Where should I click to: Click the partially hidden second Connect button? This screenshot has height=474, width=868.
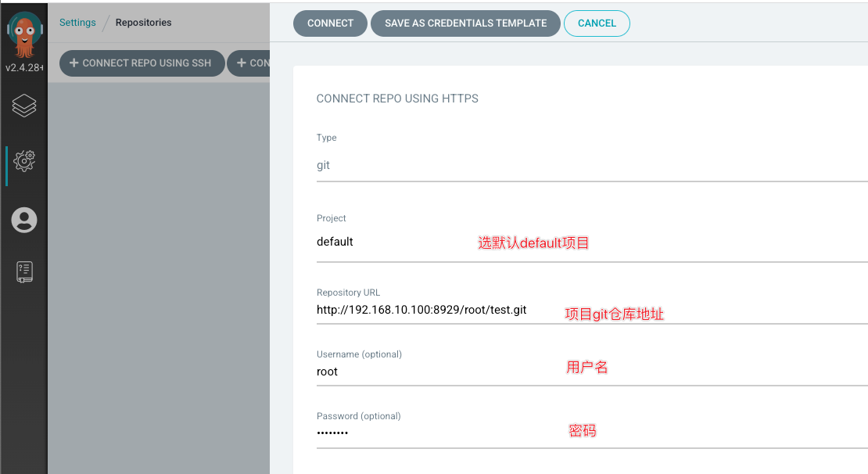(250, 63)
